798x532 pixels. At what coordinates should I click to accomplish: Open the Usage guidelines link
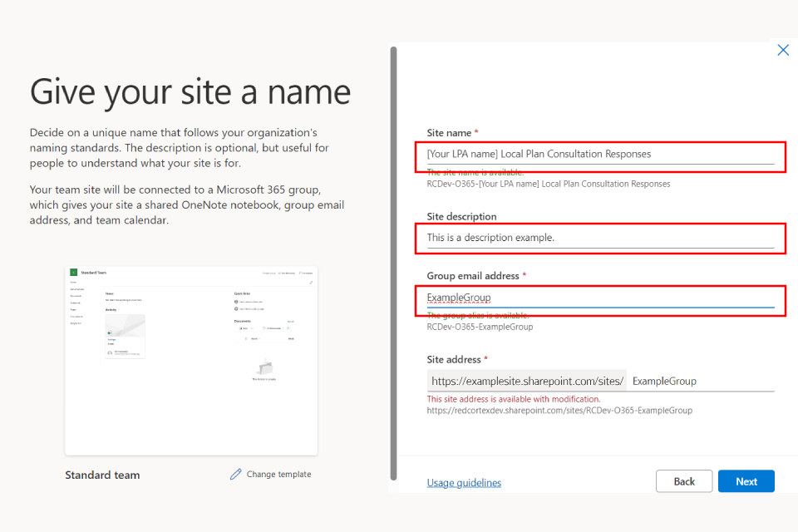[464, 482]
